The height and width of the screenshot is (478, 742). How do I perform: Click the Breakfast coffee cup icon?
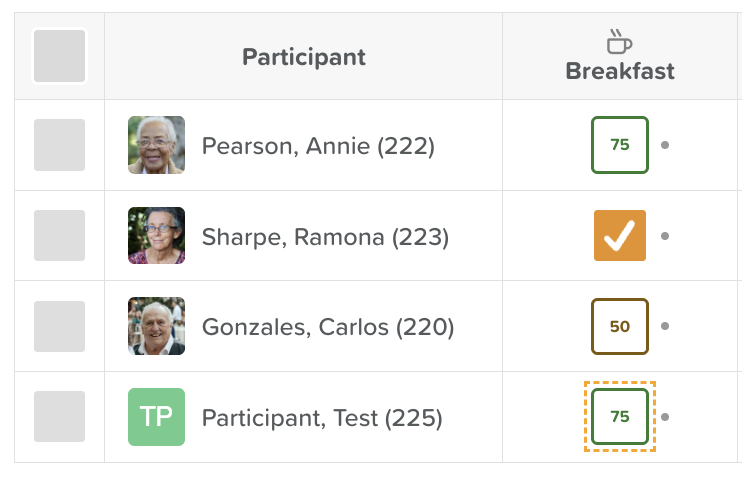click(619, 42)
